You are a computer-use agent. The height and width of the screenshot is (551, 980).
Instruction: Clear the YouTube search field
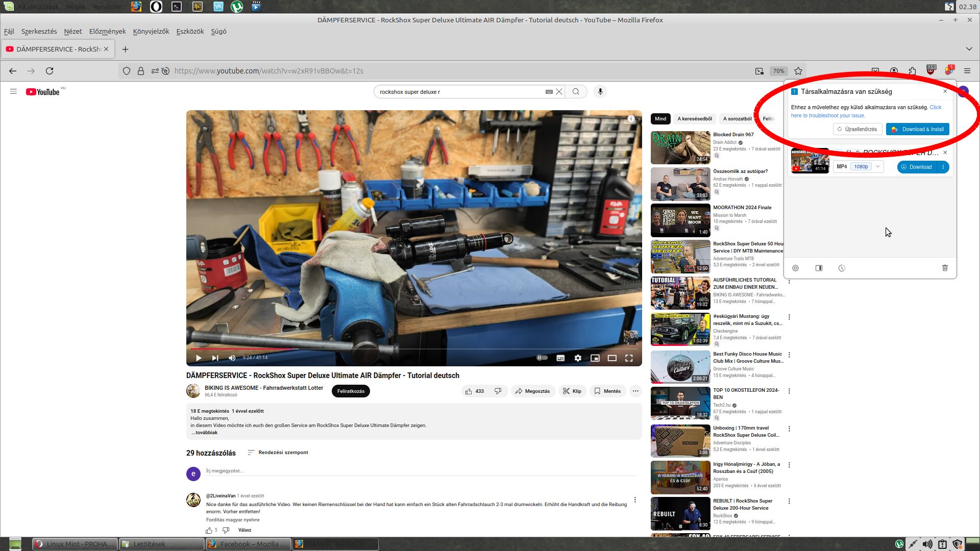coord(559,92)
